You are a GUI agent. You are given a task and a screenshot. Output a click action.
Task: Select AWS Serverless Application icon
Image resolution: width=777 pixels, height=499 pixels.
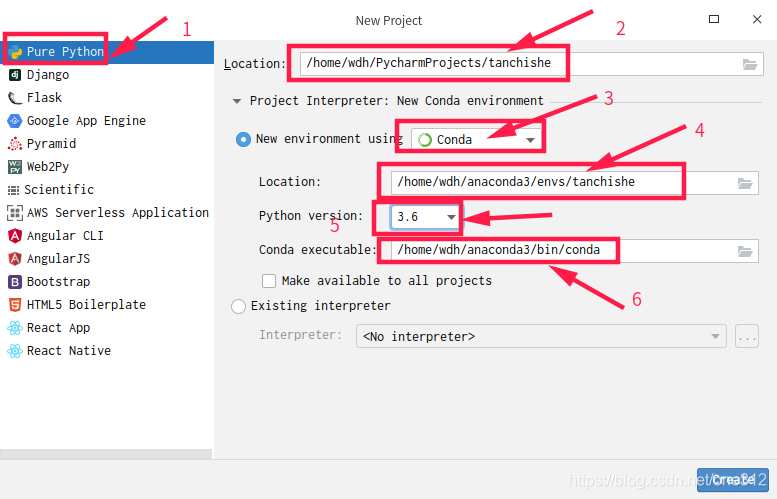[15, 213]
